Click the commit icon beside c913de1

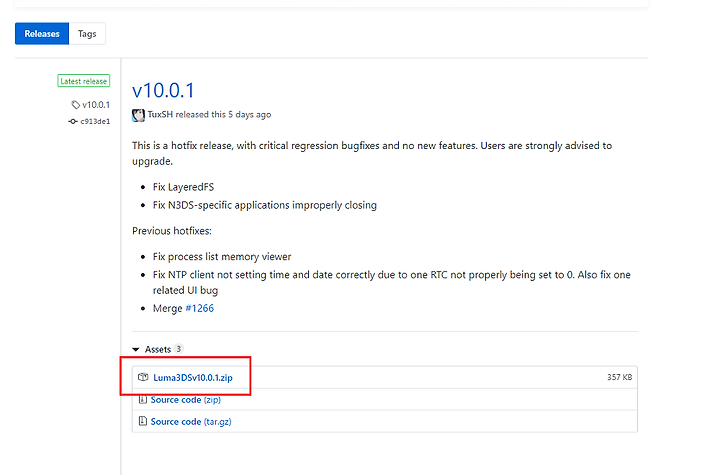[x=73, y=121]
